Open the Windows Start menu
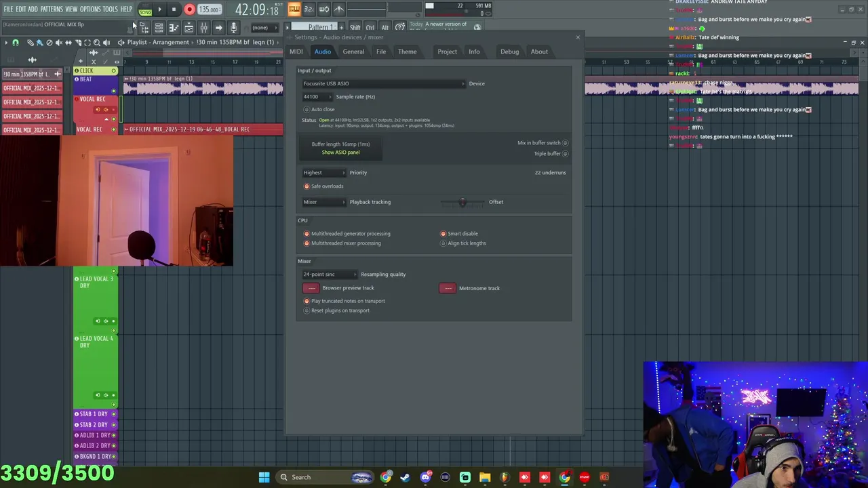 tap(264, 477)
